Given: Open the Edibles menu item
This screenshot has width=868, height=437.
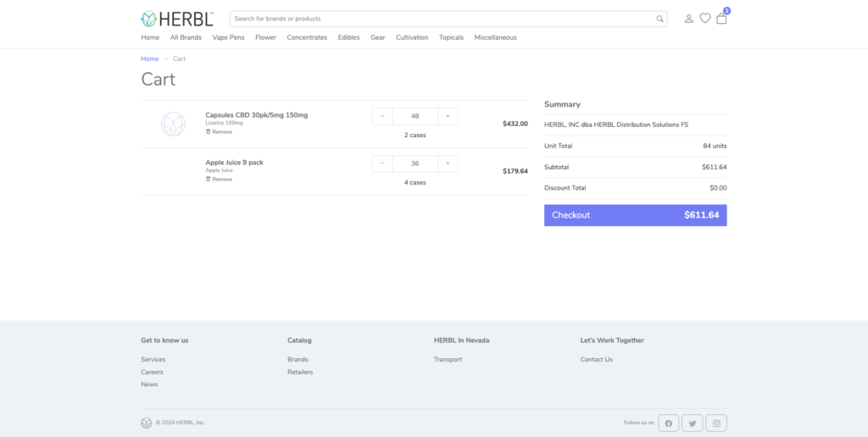Looking at the screenshot, I should (348, 37).
